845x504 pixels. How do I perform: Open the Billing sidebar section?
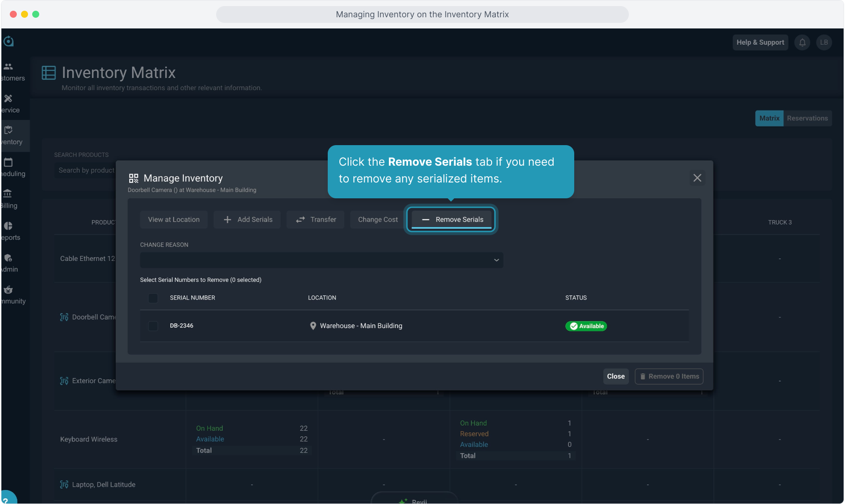tap(10, 199)
